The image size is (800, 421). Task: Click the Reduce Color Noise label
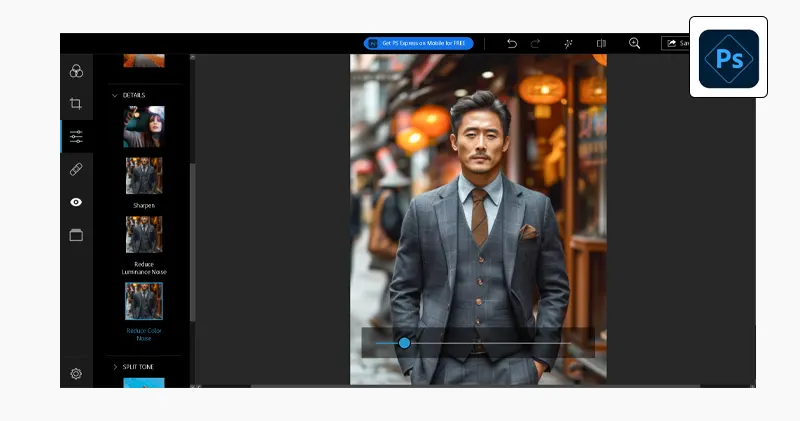pos(144,334)
